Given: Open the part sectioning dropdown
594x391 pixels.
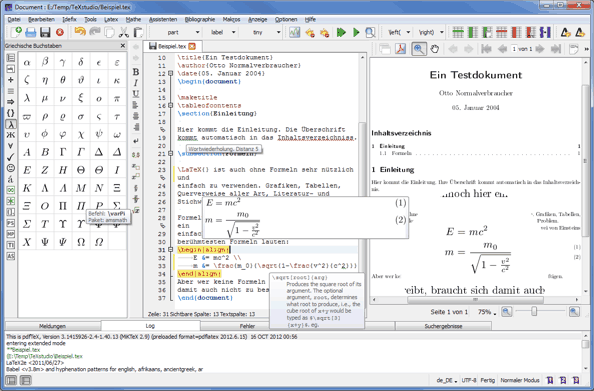Looking at the screenshot, I should tap(179, 33).
